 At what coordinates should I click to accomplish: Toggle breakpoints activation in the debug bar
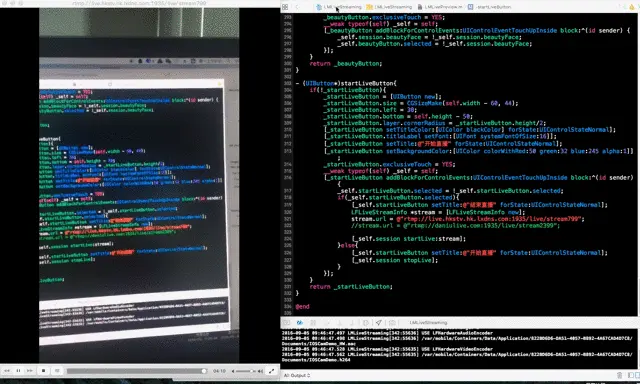pyautogui.click(x=300, y=322)
